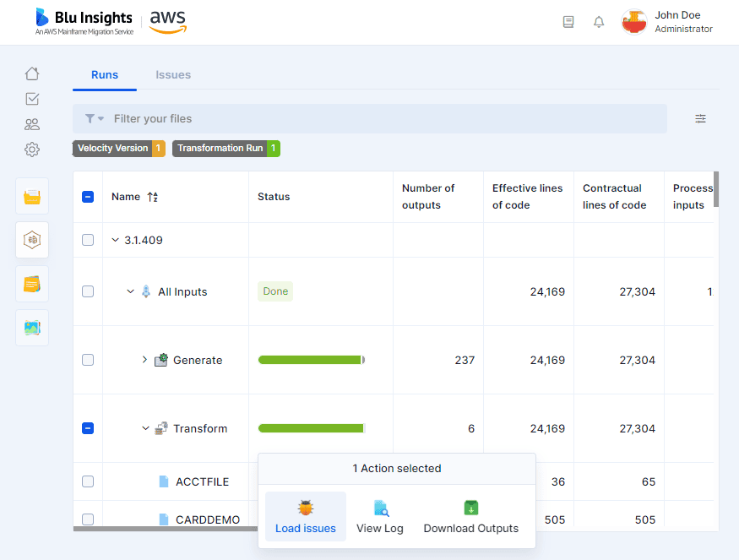Open table display settings sliders icon
The width and height of the screenshot is (739, 560).
700,119
